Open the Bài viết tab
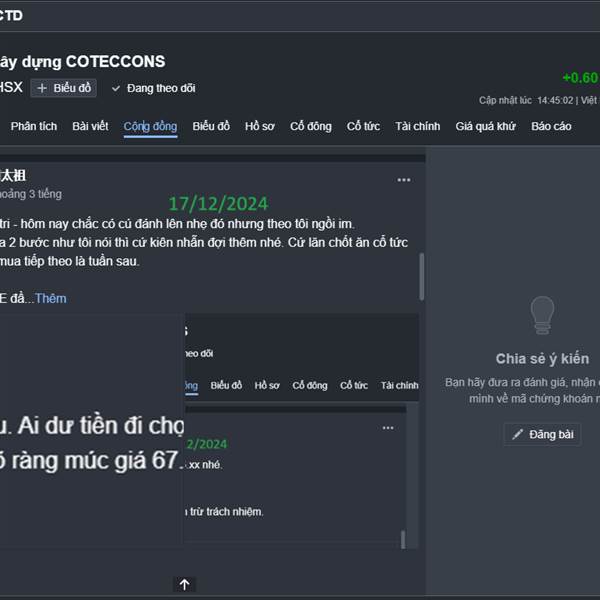The height and width of the screenshot is (600, 600). click(x=90, y=126)
